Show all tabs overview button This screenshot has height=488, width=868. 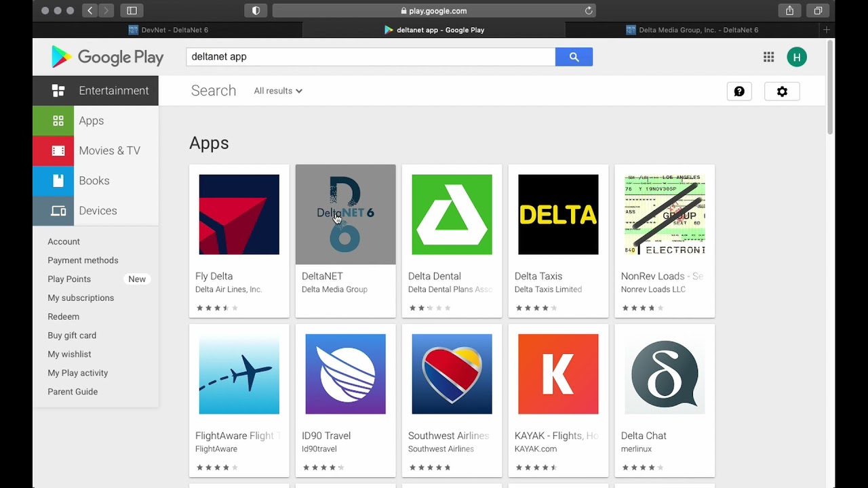[x=818, y=11]
